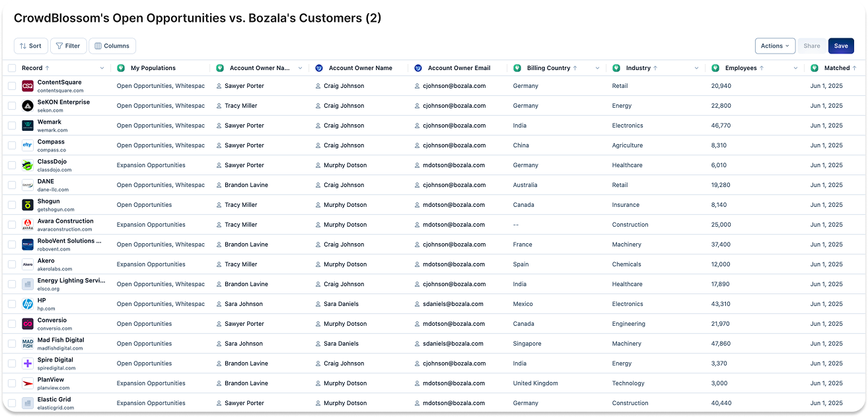The width and height of the screenshot is (868, 417).
Task: Check the ClassDojo row checkbox
Action: click(12, 165)
